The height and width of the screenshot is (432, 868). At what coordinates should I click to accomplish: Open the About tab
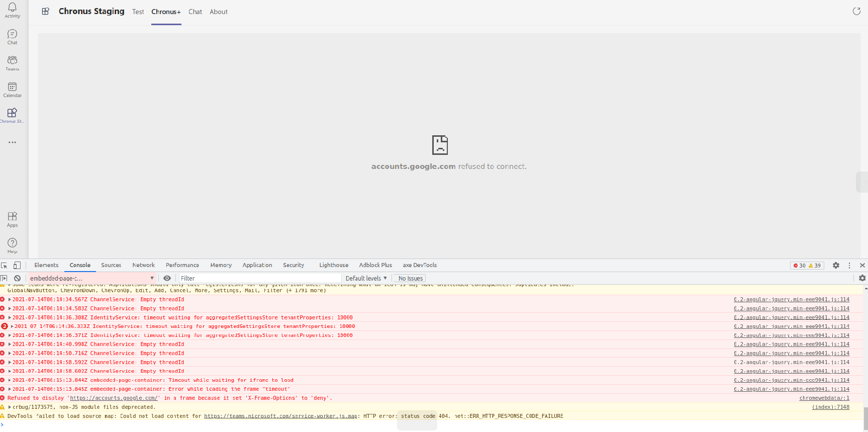click(219, 12)
